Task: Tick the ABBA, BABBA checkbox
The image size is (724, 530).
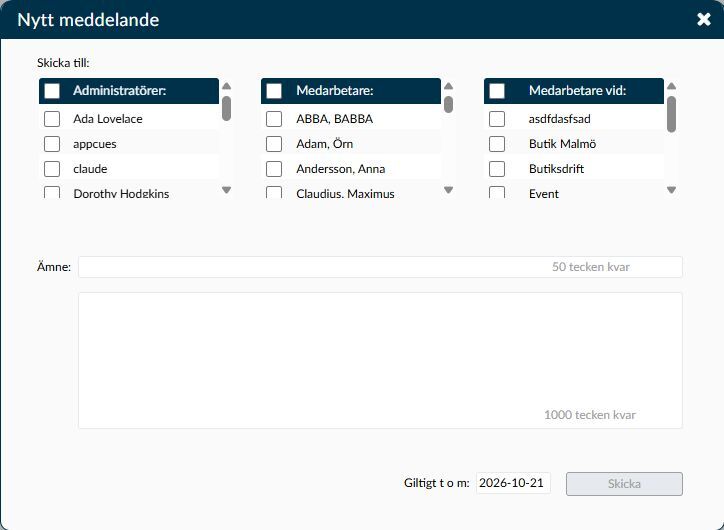Action: click(274, 119)
